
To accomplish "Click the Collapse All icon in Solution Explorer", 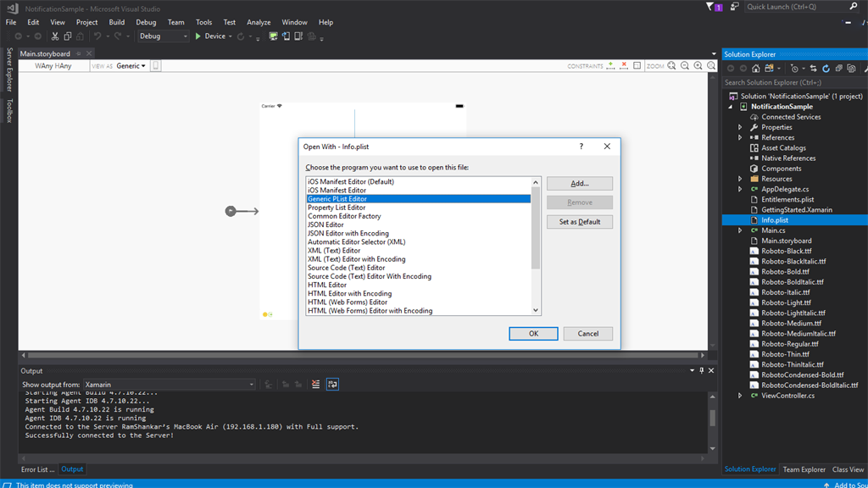I will pos(838,69).
